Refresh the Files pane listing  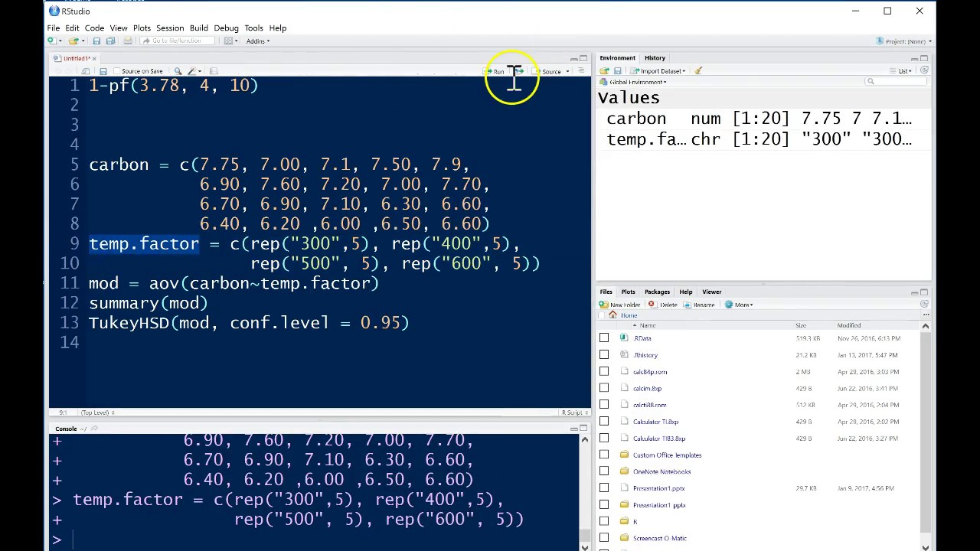(x=924, y=305)
